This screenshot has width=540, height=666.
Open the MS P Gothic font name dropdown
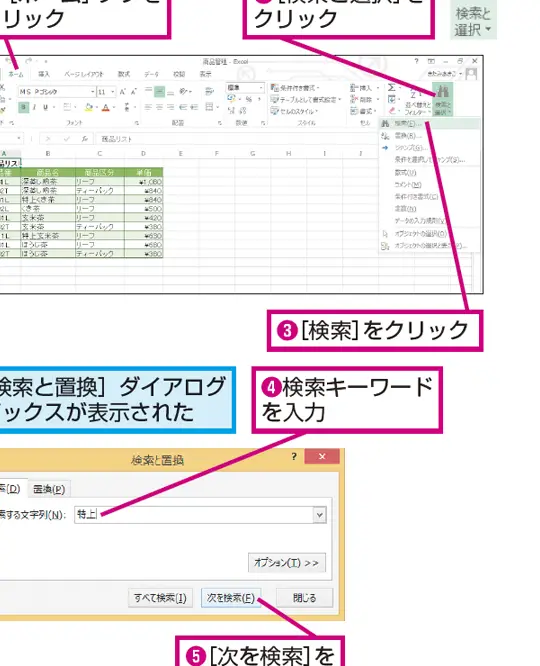tap(93, 92)
